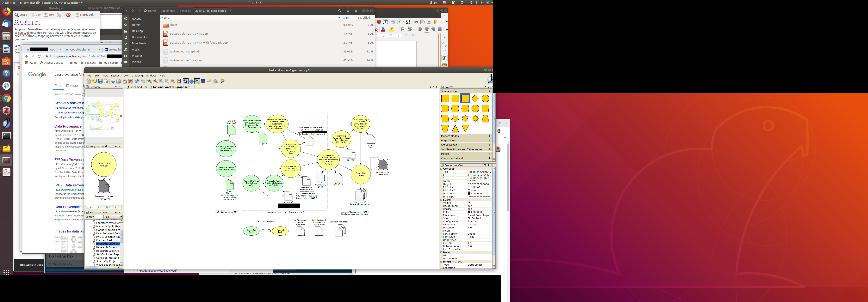Click the Cut scissors icon
The image size is (868, 302).
coord(113,81)
